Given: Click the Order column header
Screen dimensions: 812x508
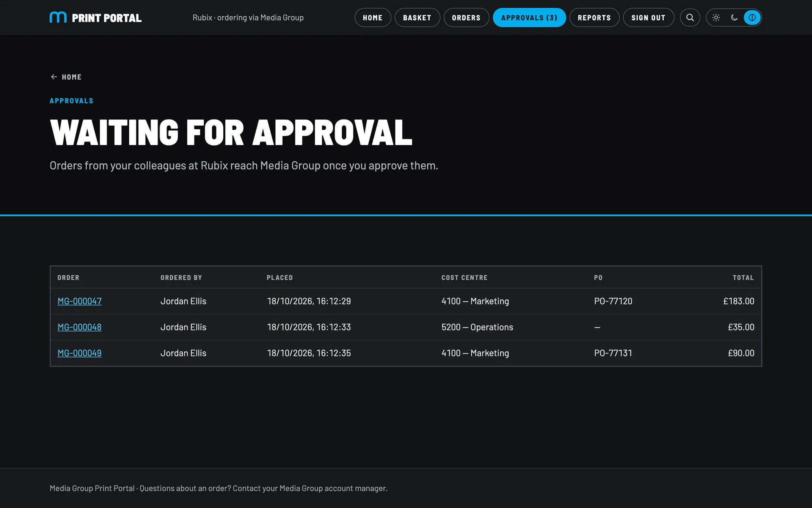Looking at the screenshot, I should coord(68,278).
